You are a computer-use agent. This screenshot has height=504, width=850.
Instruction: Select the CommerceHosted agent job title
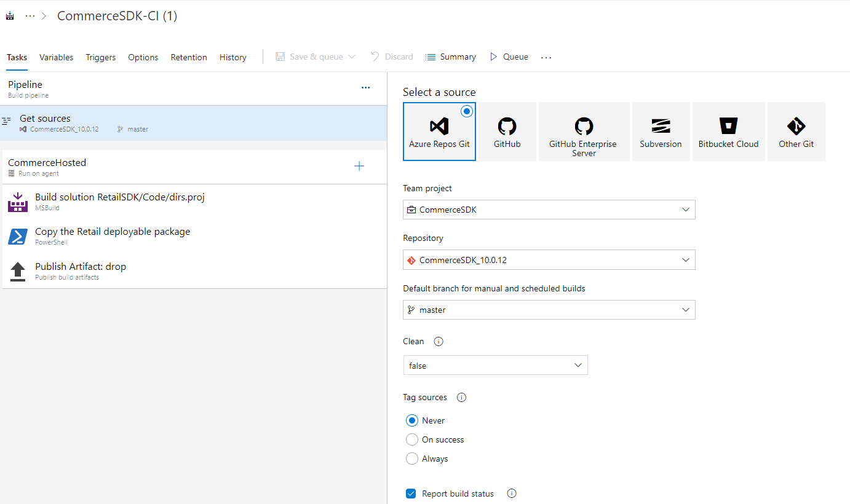tap(47, 162)
